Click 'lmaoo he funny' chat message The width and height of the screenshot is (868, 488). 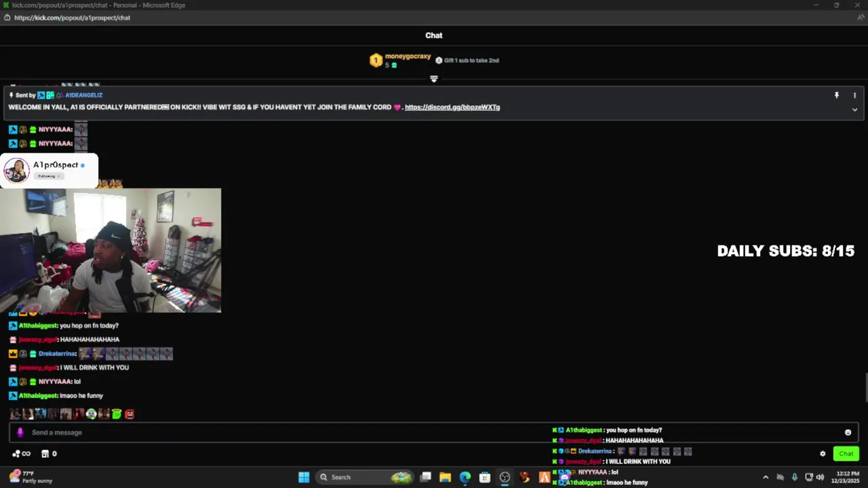(x=81, y=396)
